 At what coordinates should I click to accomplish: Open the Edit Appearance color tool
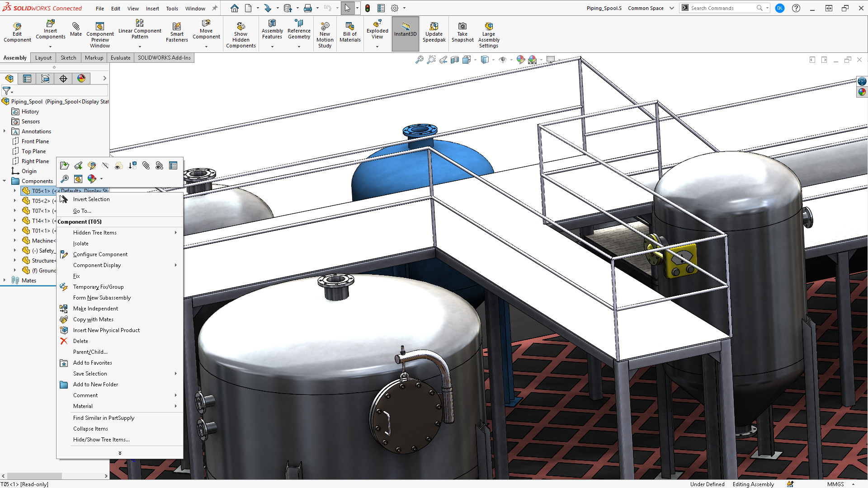[92, 179]
